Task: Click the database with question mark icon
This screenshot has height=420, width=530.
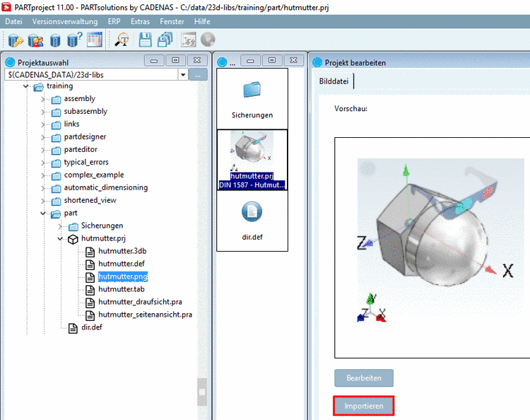Action: [74, 40]
